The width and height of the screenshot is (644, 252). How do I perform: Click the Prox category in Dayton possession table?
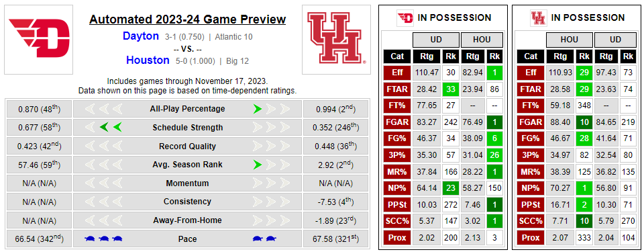tap(397, 238)
